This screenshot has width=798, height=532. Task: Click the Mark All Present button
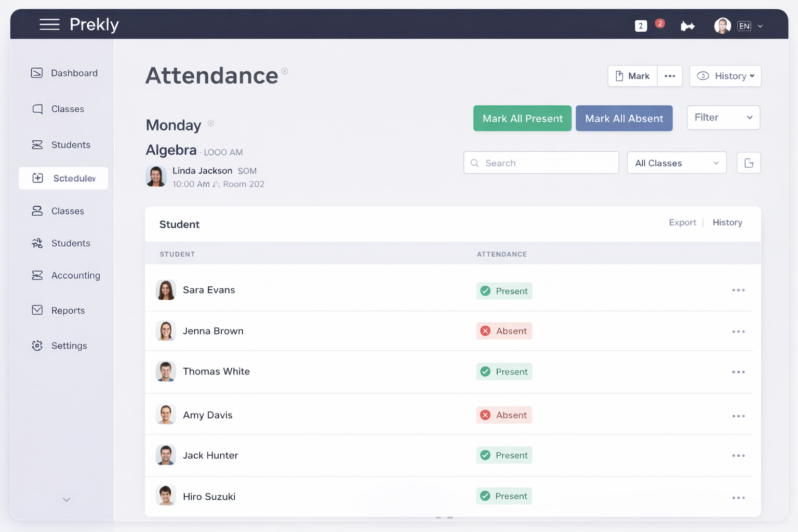click(522, 118)
